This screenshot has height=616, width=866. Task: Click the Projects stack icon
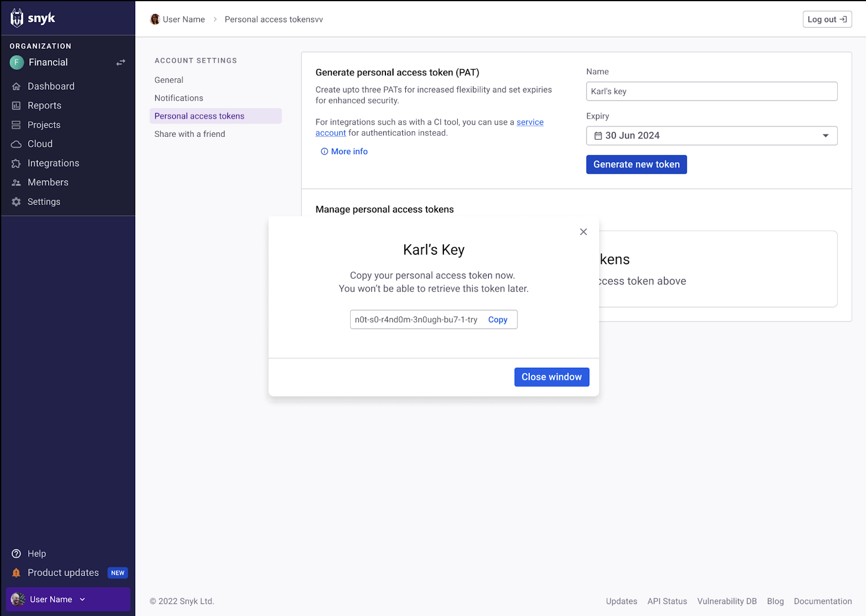[x=16, y=125]
